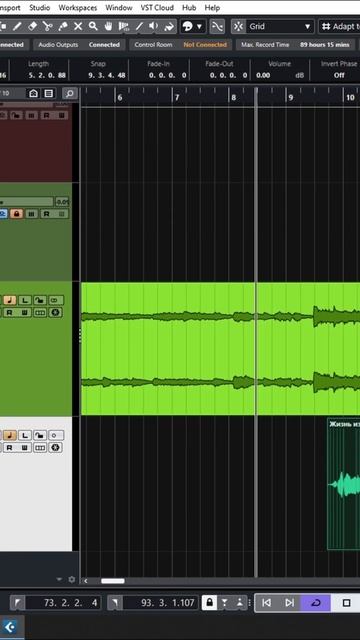Select the Erase tool

(x=32, y=27)
